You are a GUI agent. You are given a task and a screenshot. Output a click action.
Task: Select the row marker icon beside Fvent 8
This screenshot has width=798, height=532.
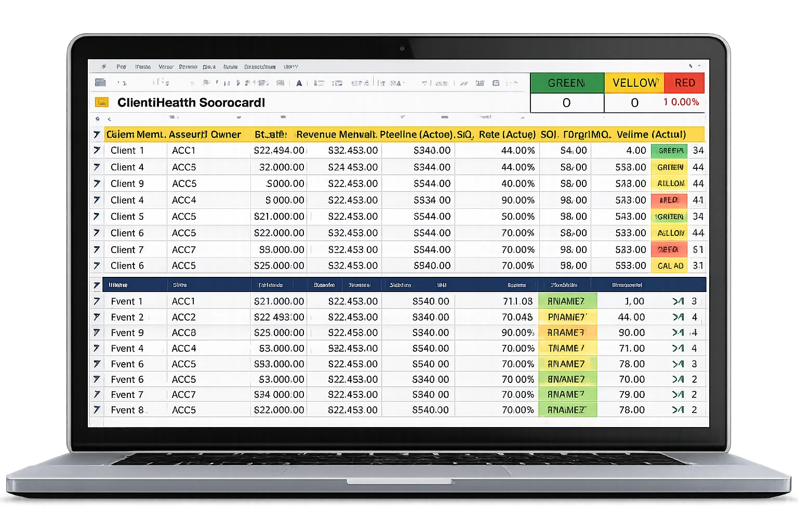tap(97, 410)
